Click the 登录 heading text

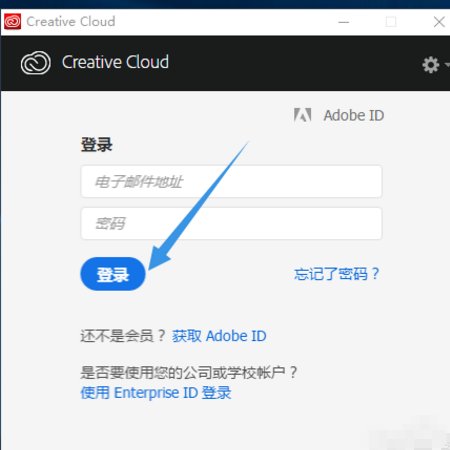coord(97,145)
